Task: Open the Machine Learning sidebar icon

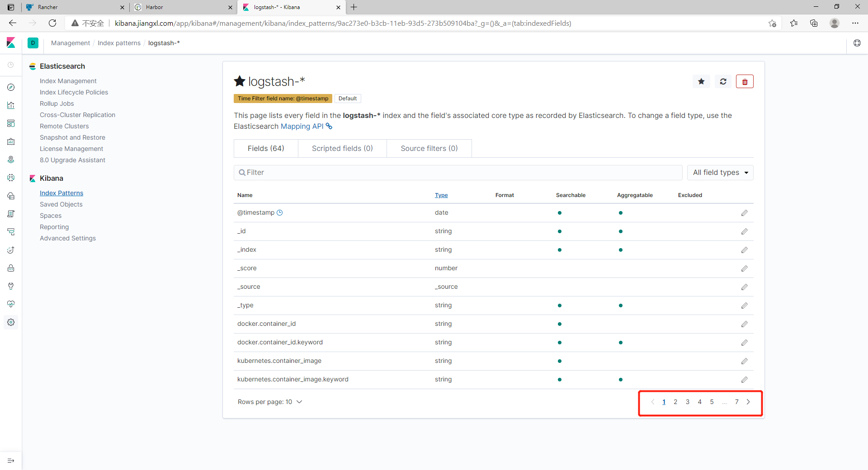Action: 11,178
